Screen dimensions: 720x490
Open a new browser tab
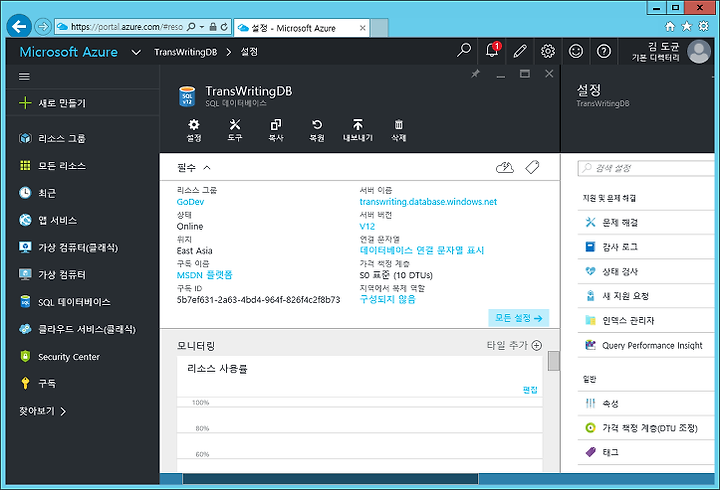[x=379, y=28]
